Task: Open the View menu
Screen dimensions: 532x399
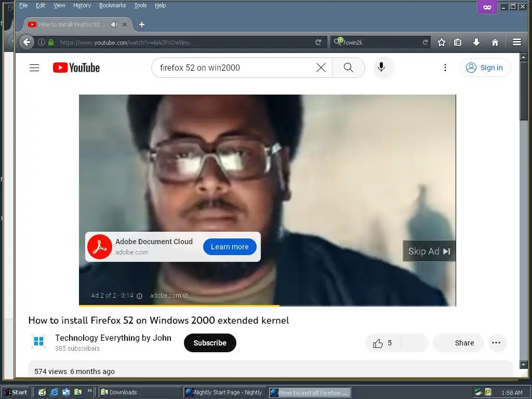Action: 59,5
